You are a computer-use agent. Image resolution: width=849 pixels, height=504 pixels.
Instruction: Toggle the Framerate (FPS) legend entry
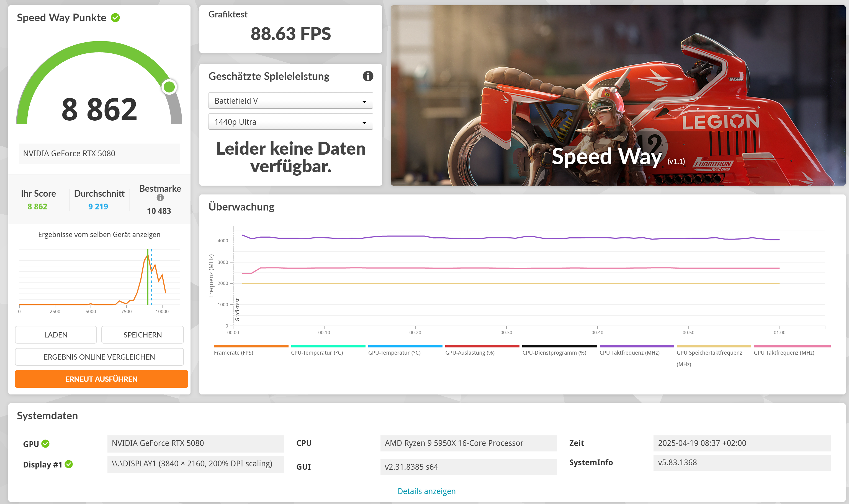tap(233, 352)
